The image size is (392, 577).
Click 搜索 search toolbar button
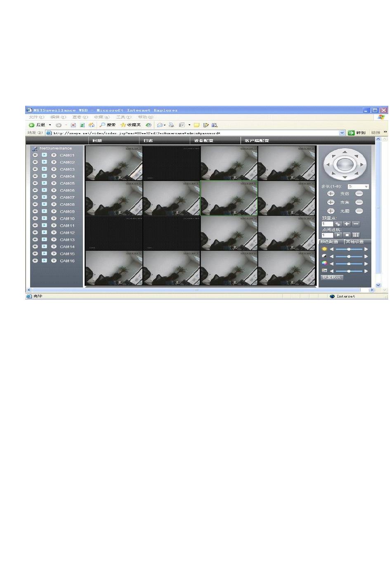108,125
